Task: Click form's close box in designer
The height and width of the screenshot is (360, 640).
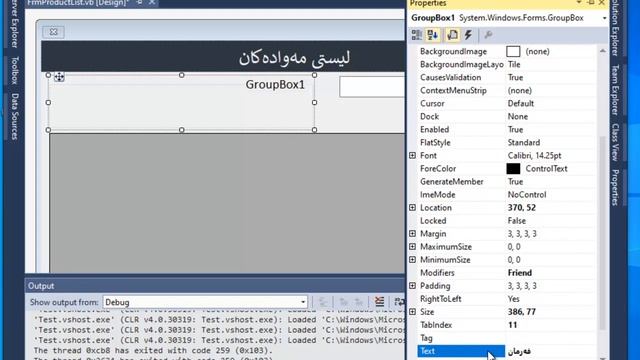Action: (x=53, y=32)
